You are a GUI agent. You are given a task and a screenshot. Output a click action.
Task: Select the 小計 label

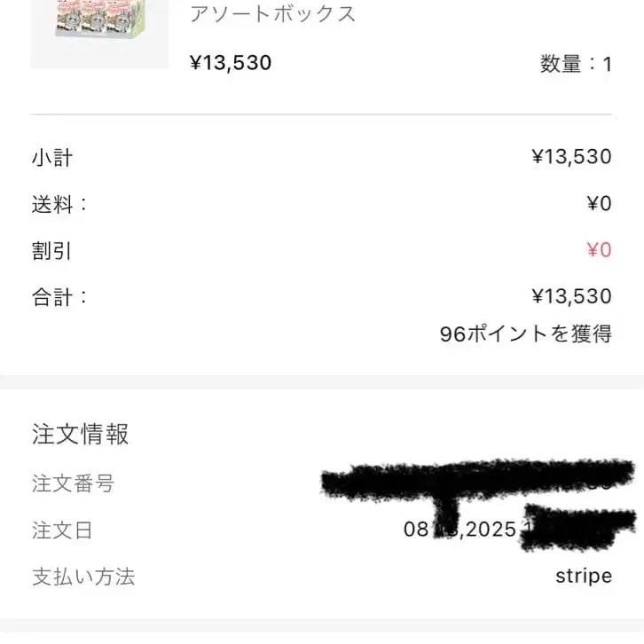click(x=52, y=158)
